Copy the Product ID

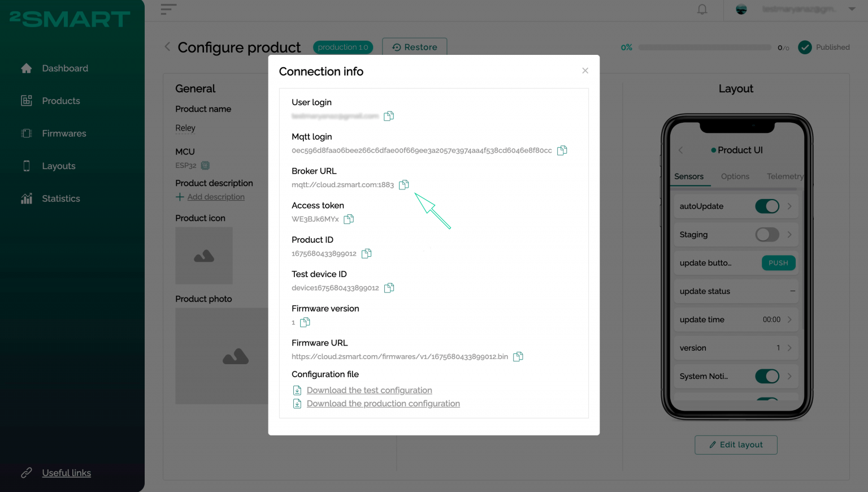point(366,253)
